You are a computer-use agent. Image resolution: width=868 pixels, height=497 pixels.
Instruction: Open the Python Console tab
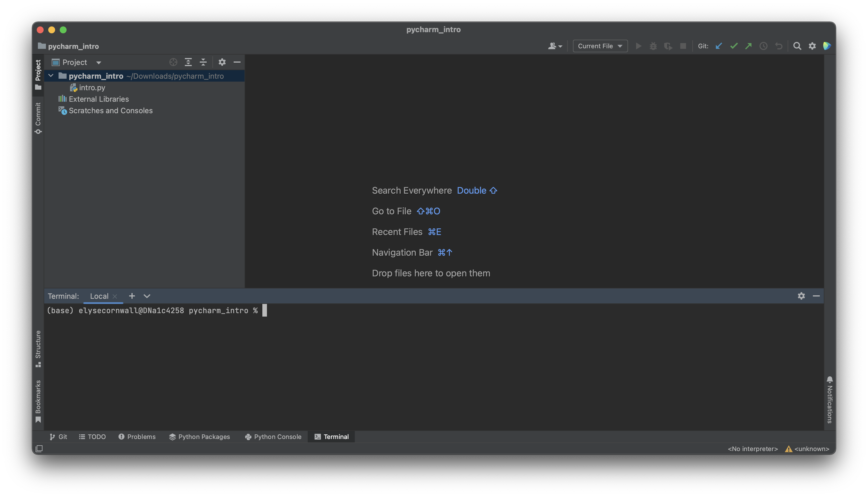[x=273, y=437]
